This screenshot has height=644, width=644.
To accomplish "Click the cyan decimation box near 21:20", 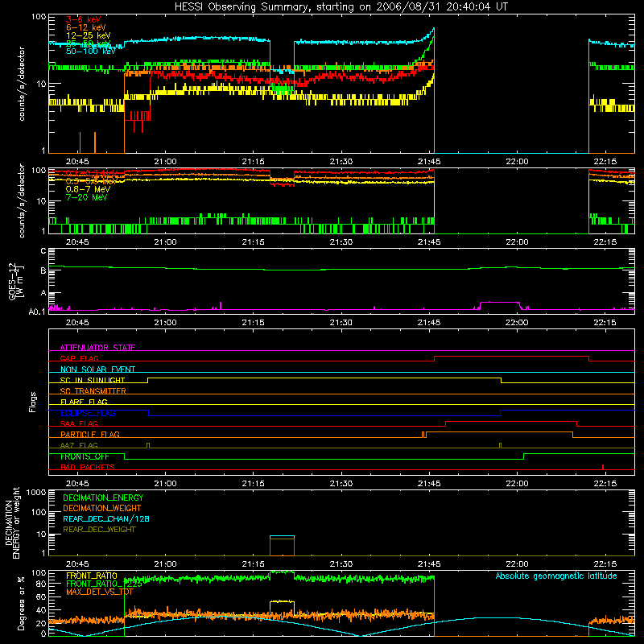I will pos(282,536).
